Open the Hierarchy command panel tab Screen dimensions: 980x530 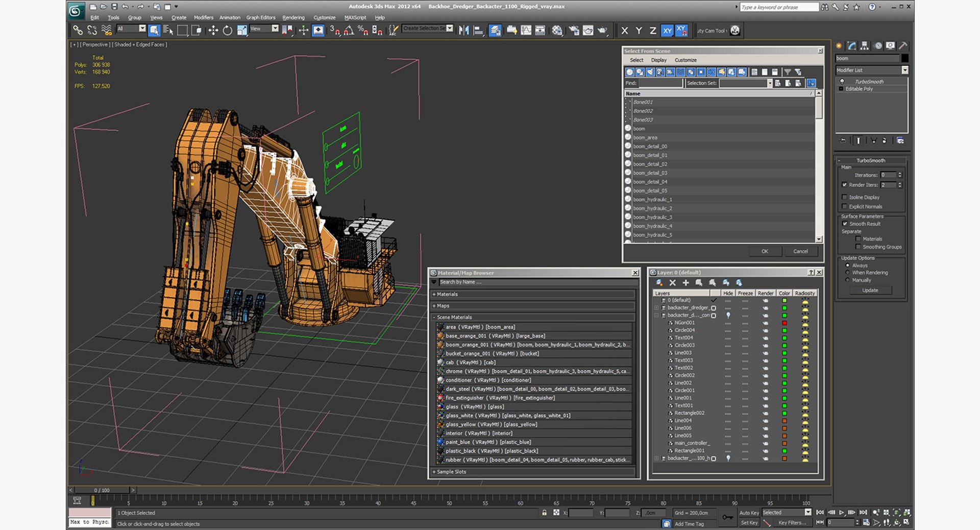(x=864, y=46)
